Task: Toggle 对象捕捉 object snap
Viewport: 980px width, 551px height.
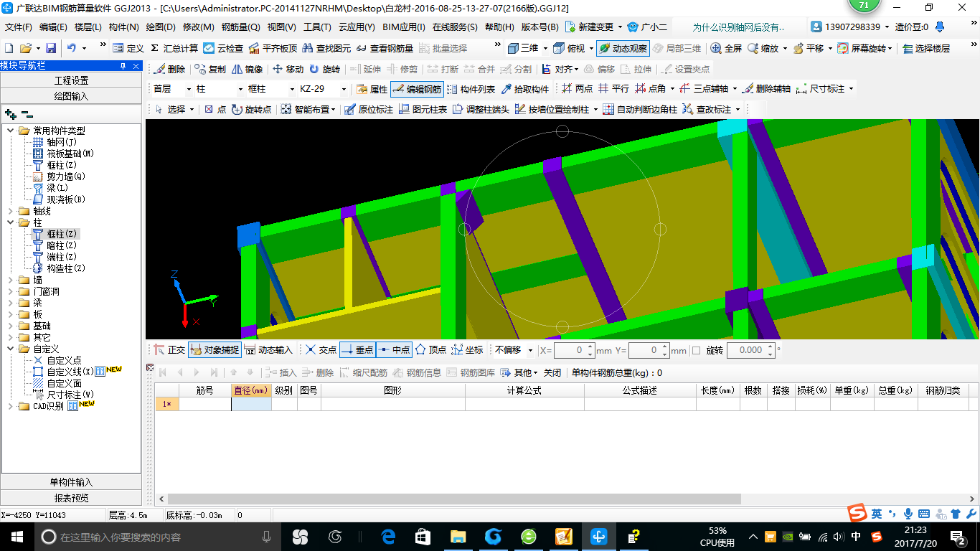Action: [215, 349]
